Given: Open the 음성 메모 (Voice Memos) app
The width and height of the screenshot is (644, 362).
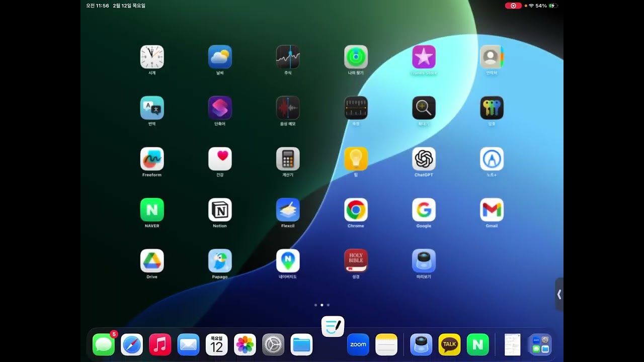Looking at the screenshot, I should pyautogui.click(x=288, y=108).
